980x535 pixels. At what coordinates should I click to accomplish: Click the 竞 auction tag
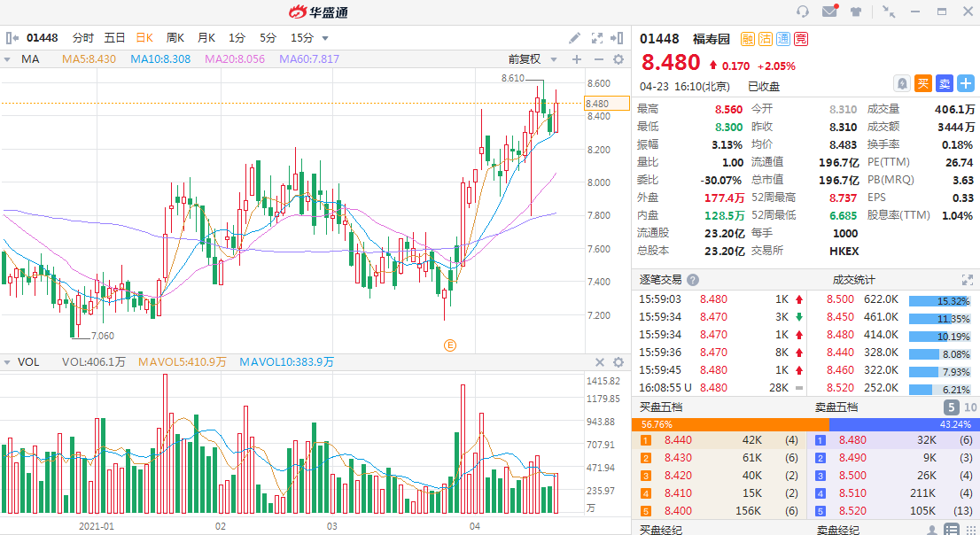pyautogui.click(x=801, y=39)
